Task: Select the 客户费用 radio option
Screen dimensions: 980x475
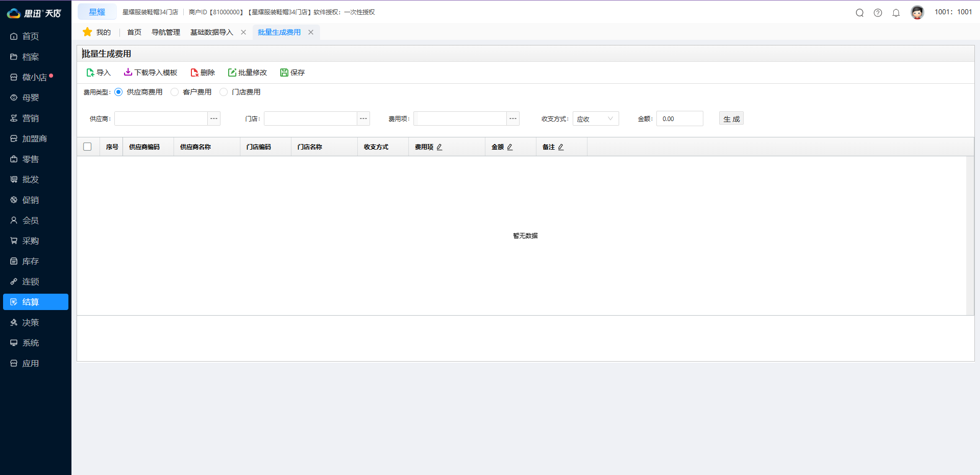Action: [175, 92]
